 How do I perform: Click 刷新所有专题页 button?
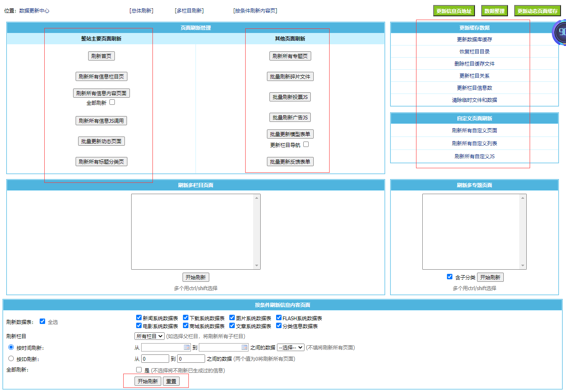point(290,56)
